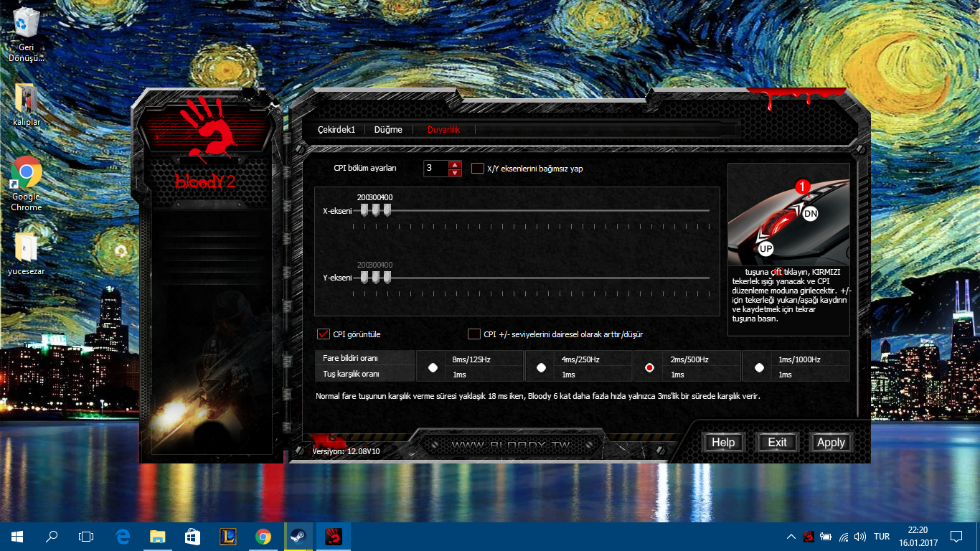
Task: Select the 8ms/125Hz report rate radio
Action: (433, 367)
